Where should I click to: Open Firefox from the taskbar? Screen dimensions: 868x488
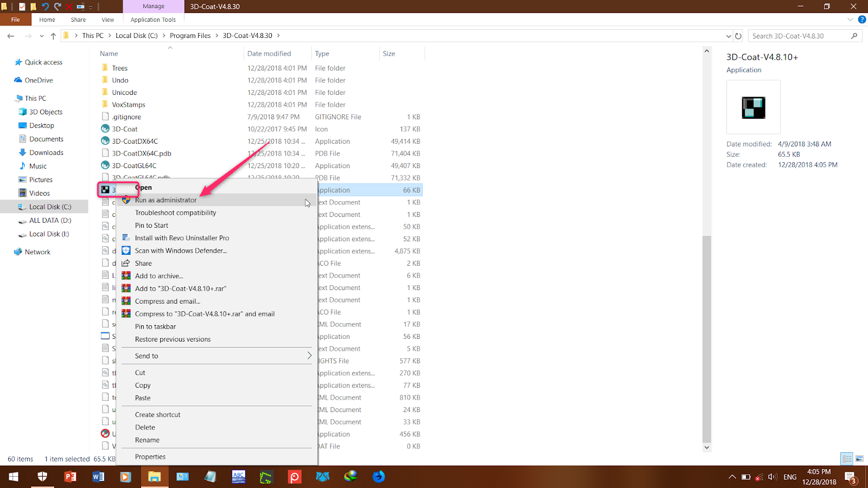[379, 477]
